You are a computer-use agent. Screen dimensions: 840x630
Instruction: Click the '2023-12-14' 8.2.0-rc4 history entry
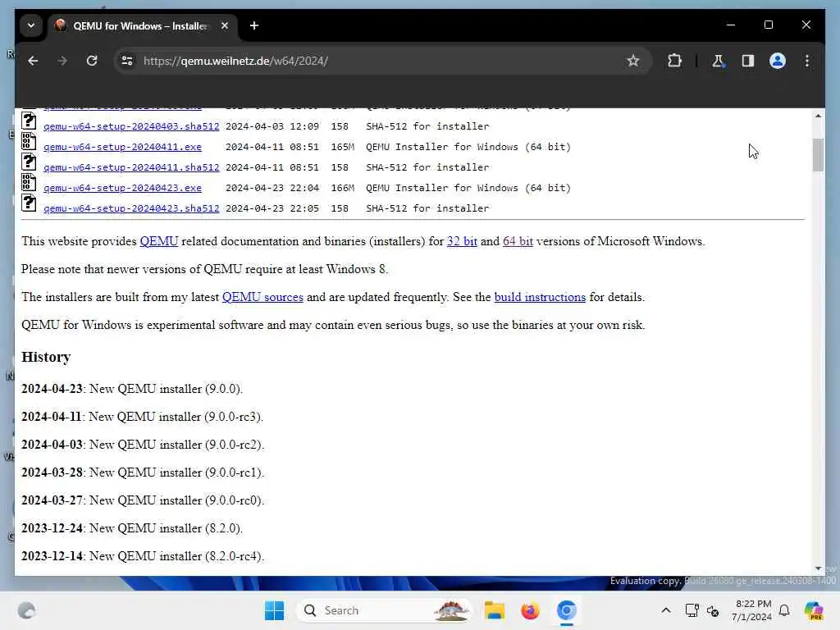[143, 556]
